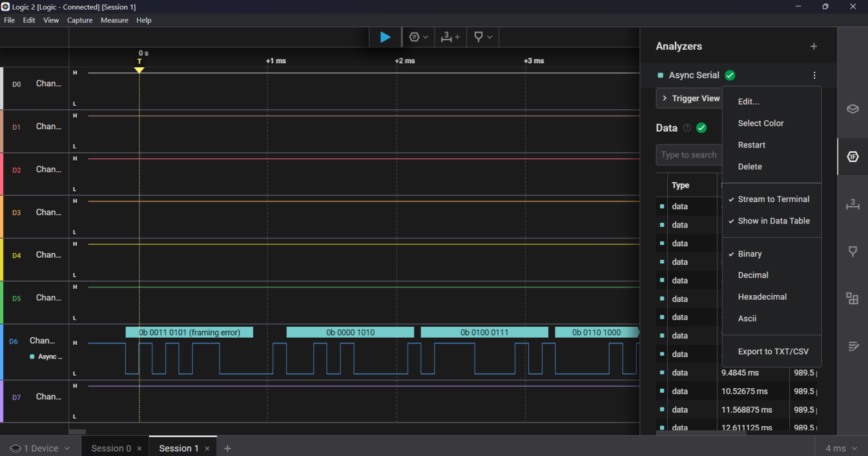Image resolution: width=868 pixels, height=456 pixels.
Task: Open the View menu
Action: click(x=51, y=20)
